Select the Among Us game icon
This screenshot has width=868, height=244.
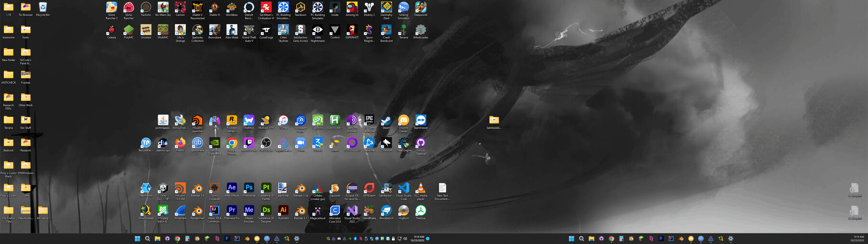[x=352, y=9]
